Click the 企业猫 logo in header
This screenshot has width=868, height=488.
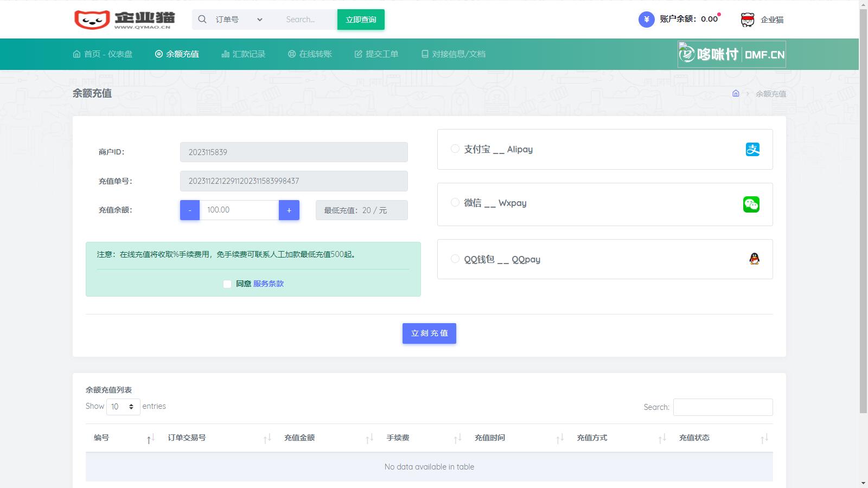coord(125,20)
